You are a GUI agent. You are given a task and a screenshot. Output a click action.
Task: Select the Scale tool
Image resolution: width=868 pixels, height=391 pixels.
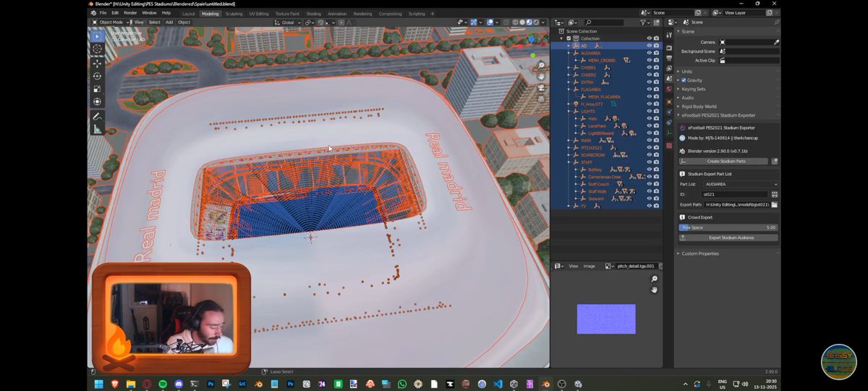[97, 89]
